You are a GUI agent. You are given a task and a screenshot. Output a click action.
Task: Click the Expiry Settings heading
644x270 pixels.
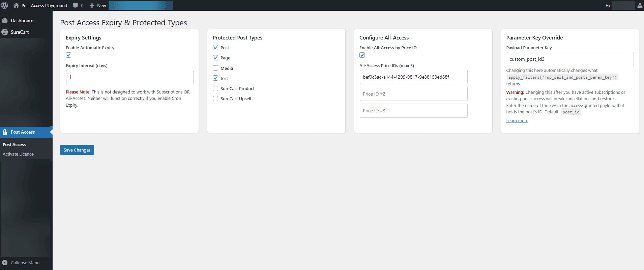84,38
